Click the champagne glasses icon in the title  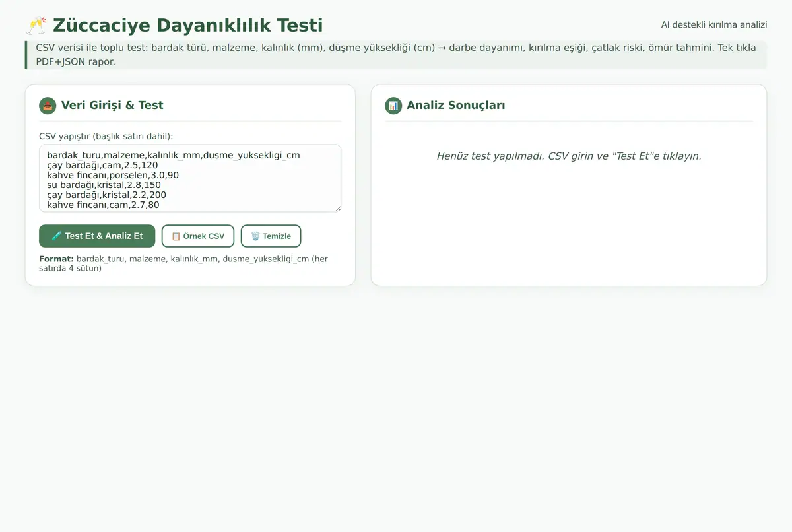[36, 26]
